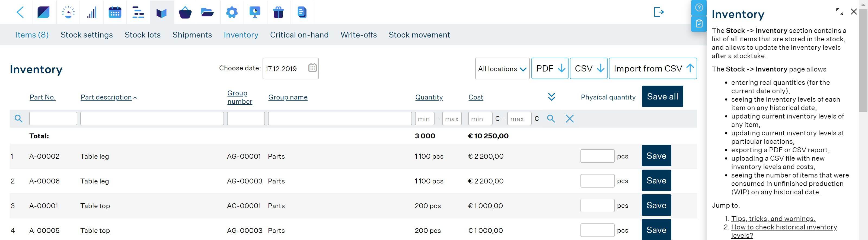The width and height of the screenshot is (868, 240).
Task: Expand the All locations dropdown
Action: [502, 68]
